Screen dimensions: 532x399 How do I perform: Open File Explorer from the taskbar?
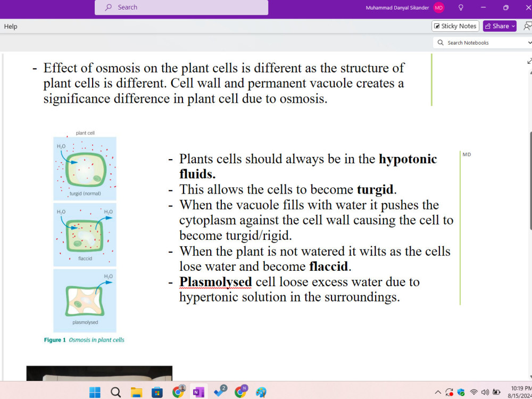coord(136,392)
